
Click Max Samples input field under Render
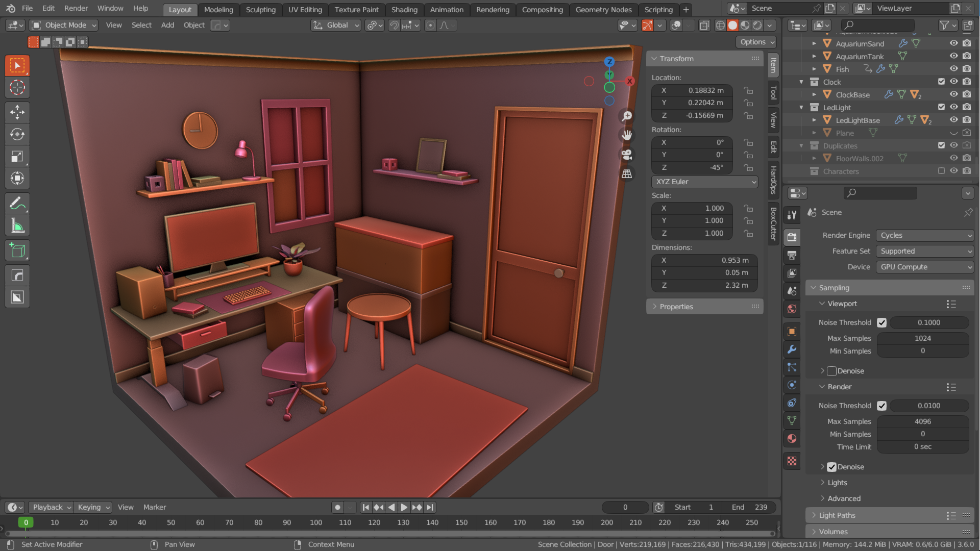(923, 420)
